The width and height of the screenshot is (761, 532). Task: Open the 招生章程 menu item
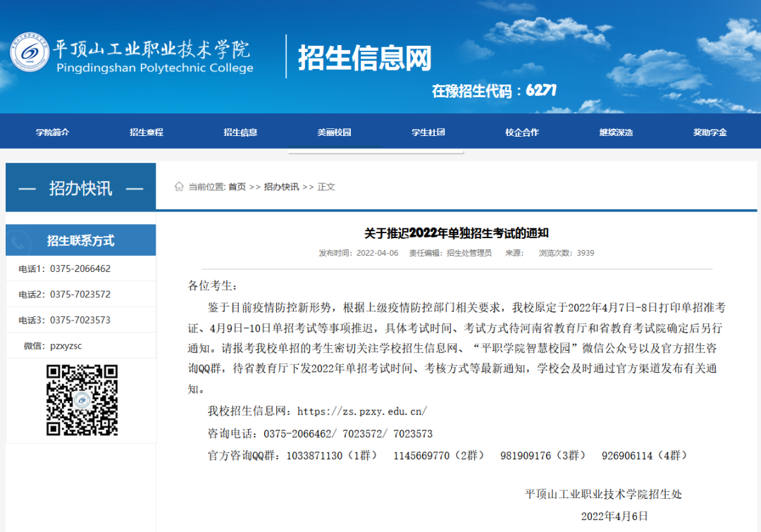click(x=147, y=132)
